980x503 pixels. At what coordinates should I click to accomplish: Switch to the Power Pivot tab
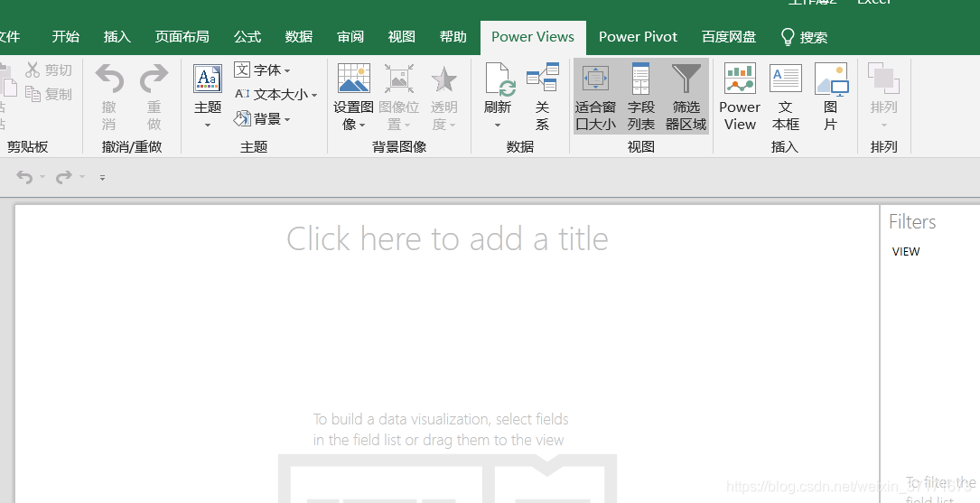pos(638,37)
